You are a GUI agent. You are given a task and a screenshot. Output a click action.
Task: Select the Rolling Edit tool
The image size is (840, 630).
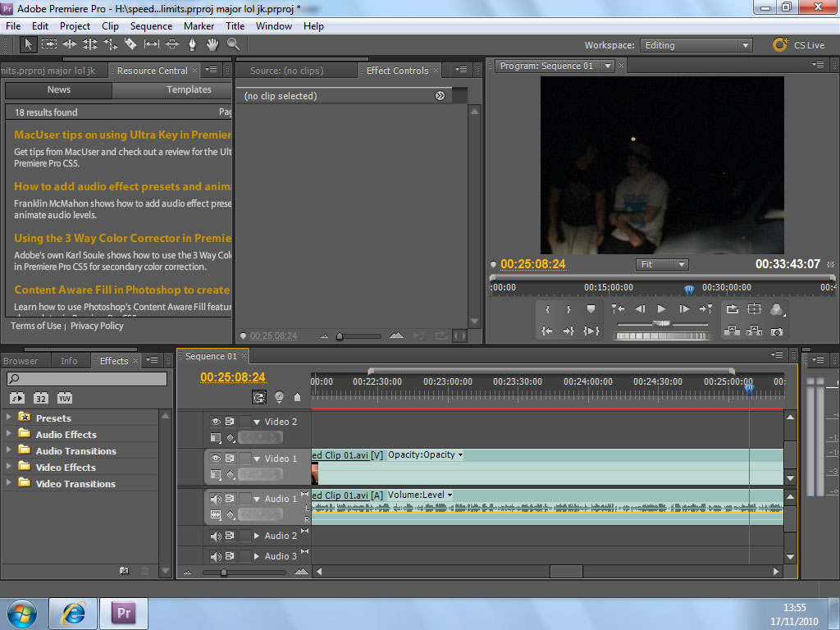[90, 44]
